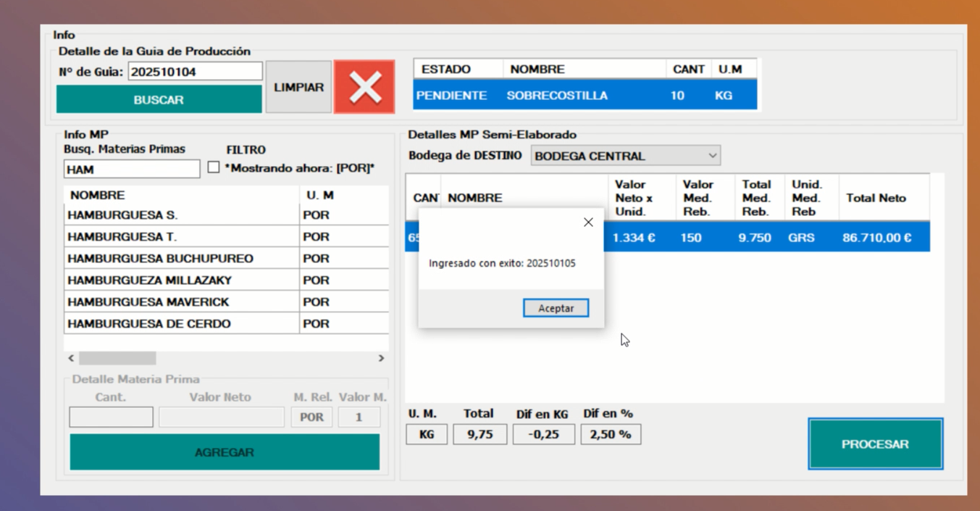Click the PROCESAR button
This screenshot has width=980, height=511.
point(875,444)
